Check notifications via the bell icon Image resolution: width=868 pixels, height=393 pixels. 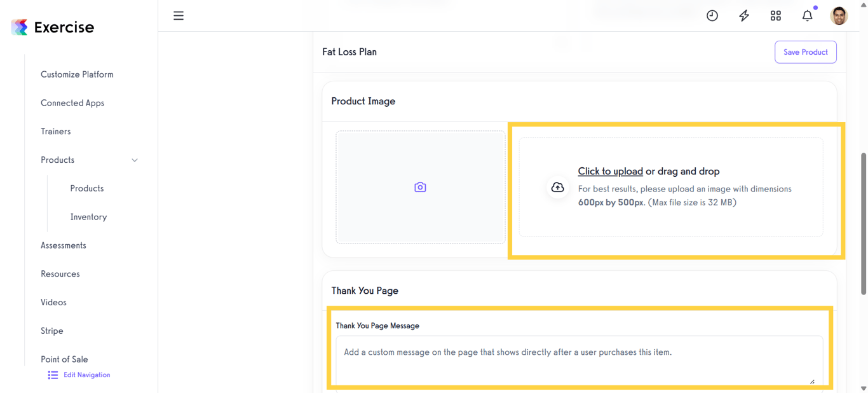click(807, 15)
